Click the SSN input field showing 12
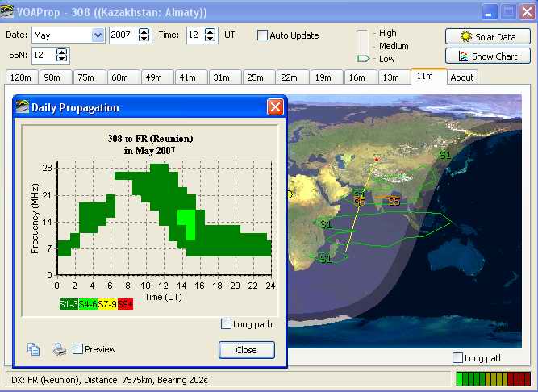The image size is (538, 392). coord(44,55)
